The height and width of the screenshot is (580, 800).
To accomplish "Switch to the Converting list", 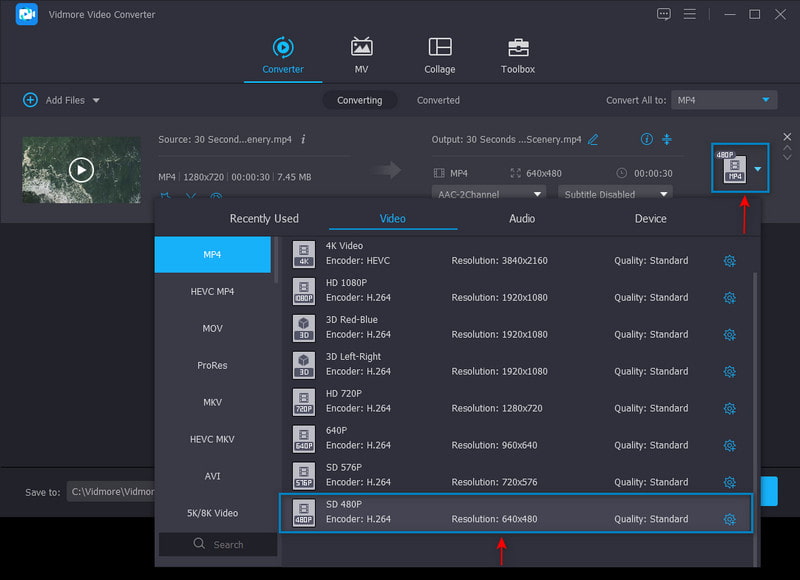I will 359,100.
